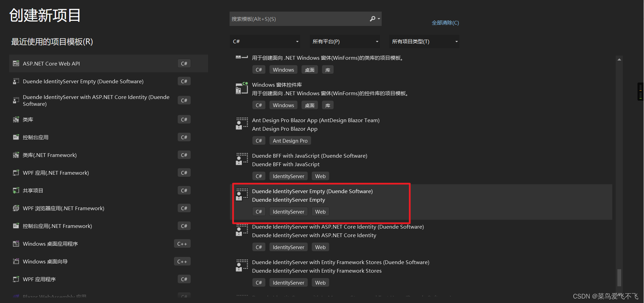Screen dimensions: 644x303
Task: Click the scrollbar up arrow
Action: pos(619,59)
